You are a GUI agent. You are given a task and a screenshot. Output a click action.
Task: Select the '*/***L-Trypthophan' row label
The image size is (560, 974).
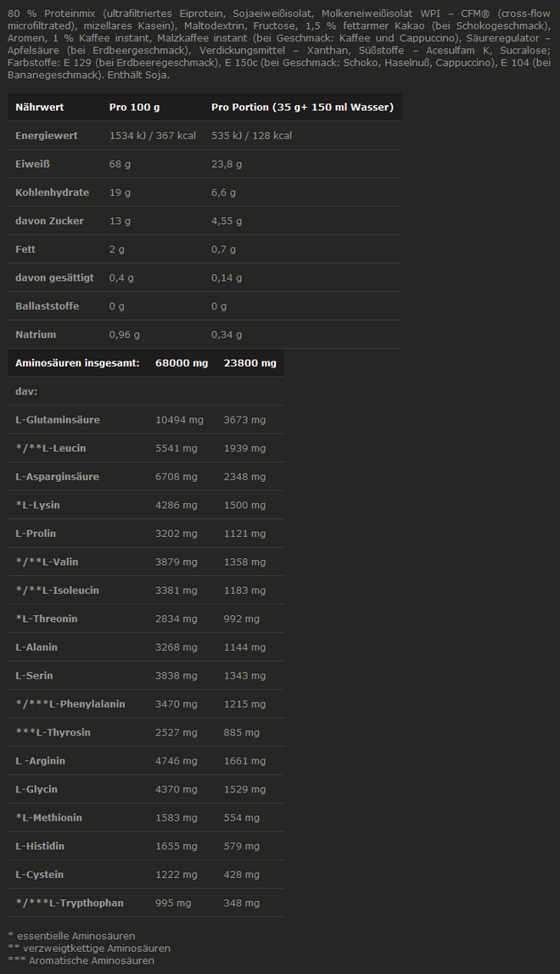tap(70, 903)
